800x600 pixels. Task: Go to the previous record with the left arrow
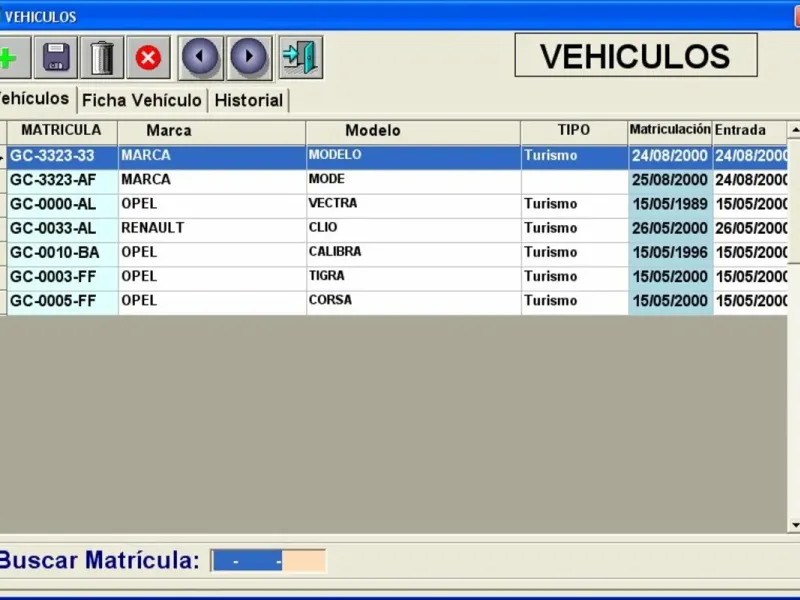tap(200, 58)
